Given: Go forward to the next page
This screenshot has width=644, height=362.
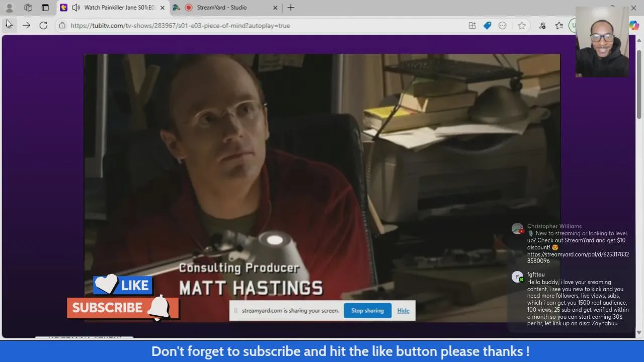Looking at the screenshot, I should click(x=26, y=25).
